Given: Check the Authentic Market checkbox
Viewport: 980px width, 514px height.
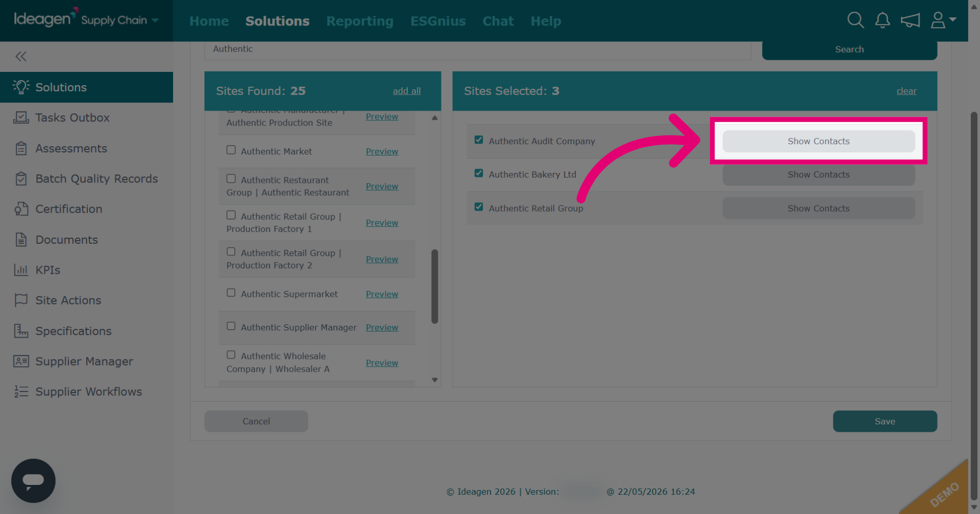Looking at the screenshot, I should [x=231, y=150].
